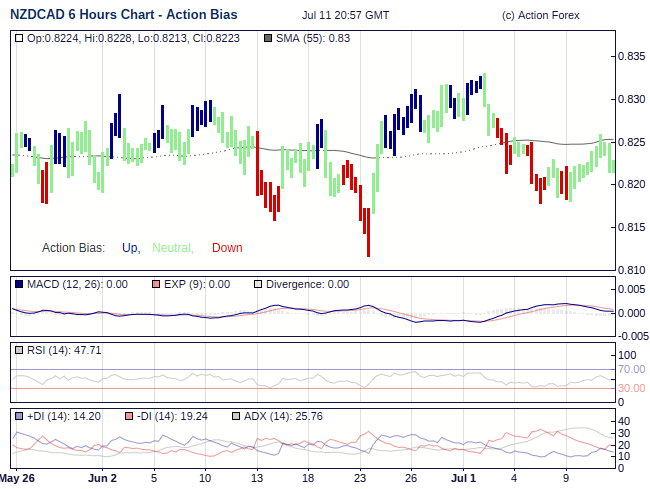Click the white OHLC legend square
650x489 pixels.
coord(20,38)
